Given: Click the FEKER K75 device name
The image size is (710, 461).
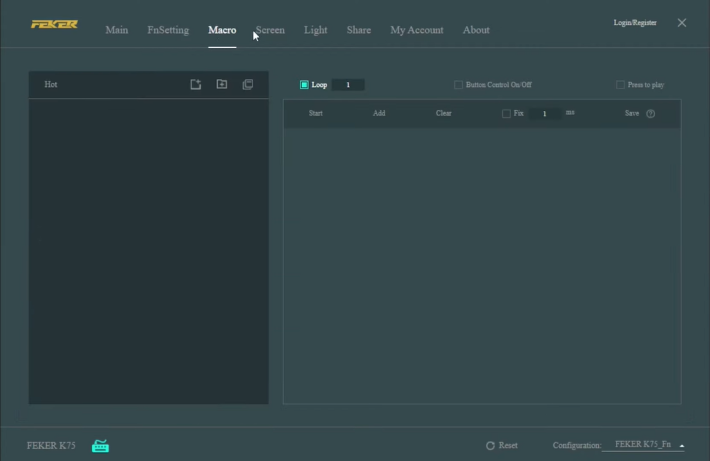Looking at the screenshot, I should (51, 446).
